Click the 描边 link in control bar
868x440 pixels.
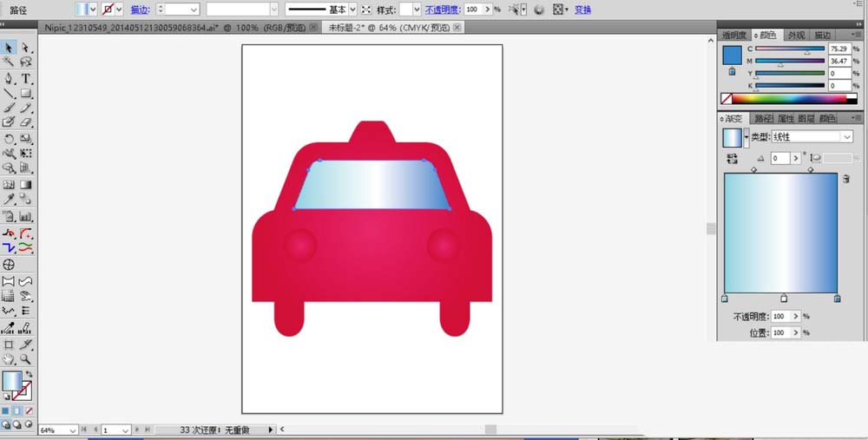click(x=140, y=10)
